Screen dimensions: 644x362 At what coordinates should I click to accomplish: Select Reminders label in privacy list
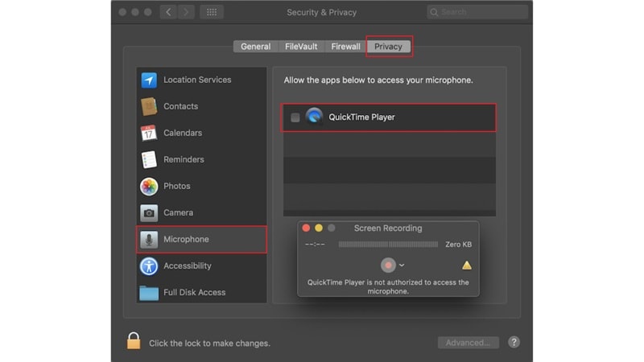184,159
